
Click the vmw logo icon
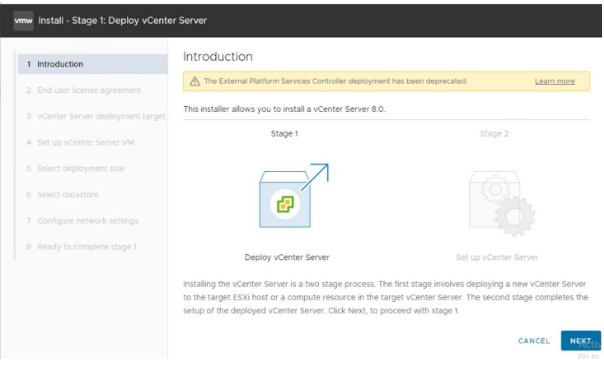pyautogui.click(x=23, y=20)
